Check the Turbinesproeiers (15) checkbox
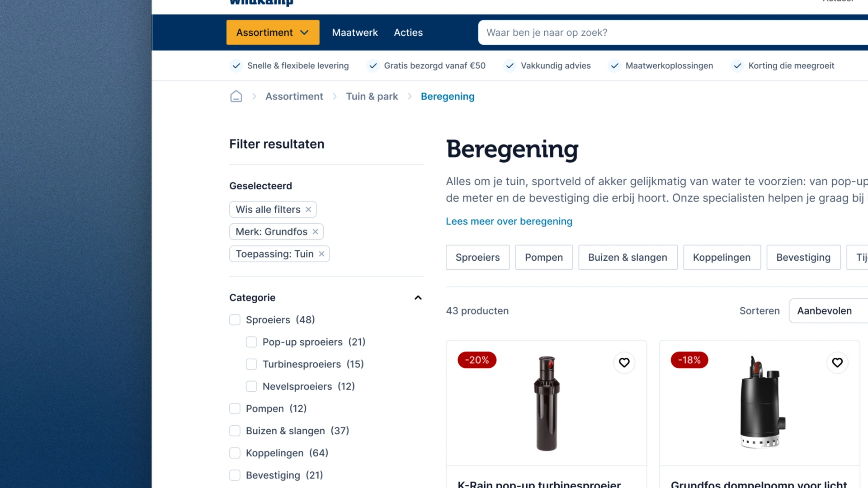Image resolution: width=868 pixels, height=488 pixels. [x=251, y=364]
